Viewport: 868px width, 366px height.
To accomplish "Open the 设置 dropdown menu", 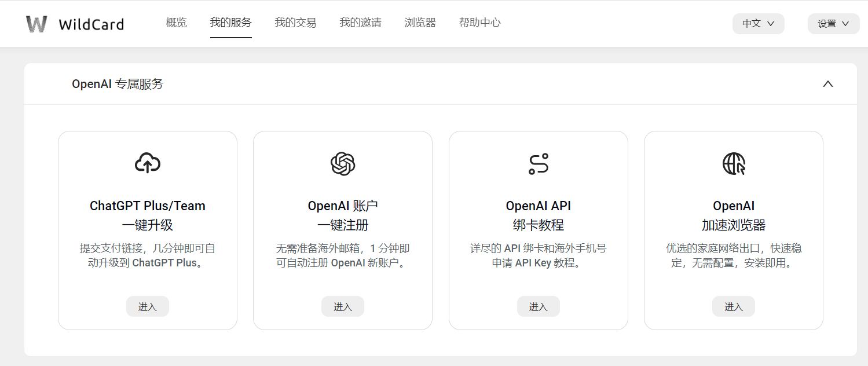I will 834,24.
